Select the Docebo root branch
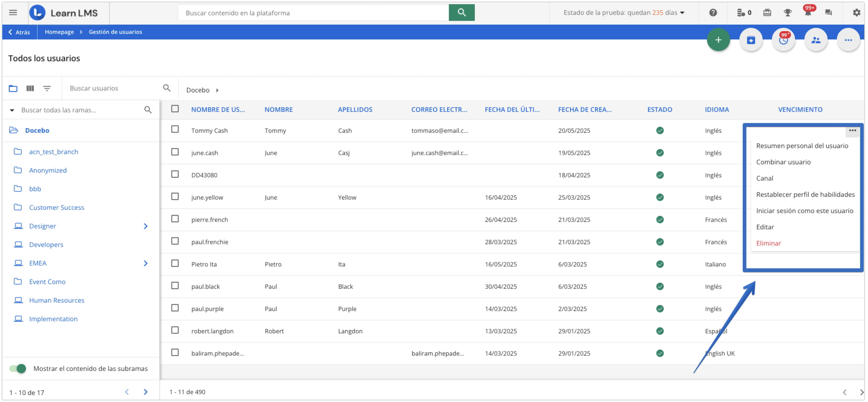The height and width of the screenshot is (402, 868). [x=37, y=130]
